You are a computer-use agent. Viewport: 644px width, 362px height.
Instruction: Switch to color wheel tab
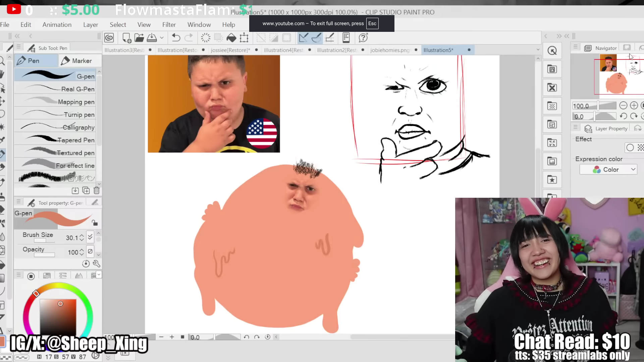pos(31,276)
